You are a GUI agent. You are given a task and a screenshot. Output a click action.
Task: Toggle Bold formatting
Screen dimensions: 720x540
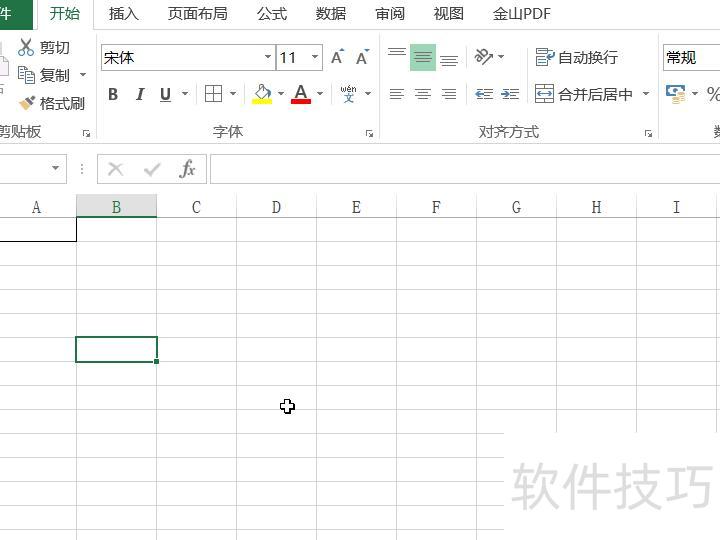pyautogui.click(x=113, y=94)
